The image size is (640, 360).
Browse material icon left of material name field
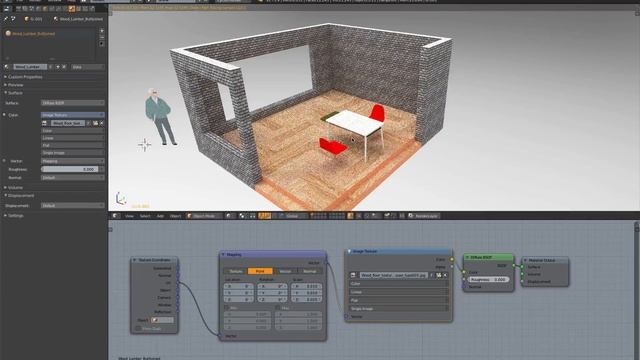7,67
